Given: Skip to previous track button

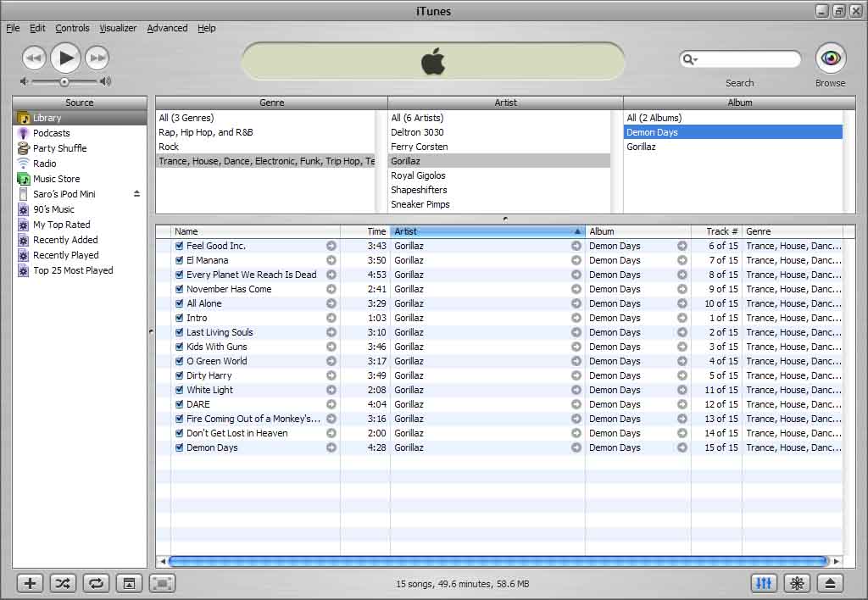Looking at the screenshot, I should (34, 58).
